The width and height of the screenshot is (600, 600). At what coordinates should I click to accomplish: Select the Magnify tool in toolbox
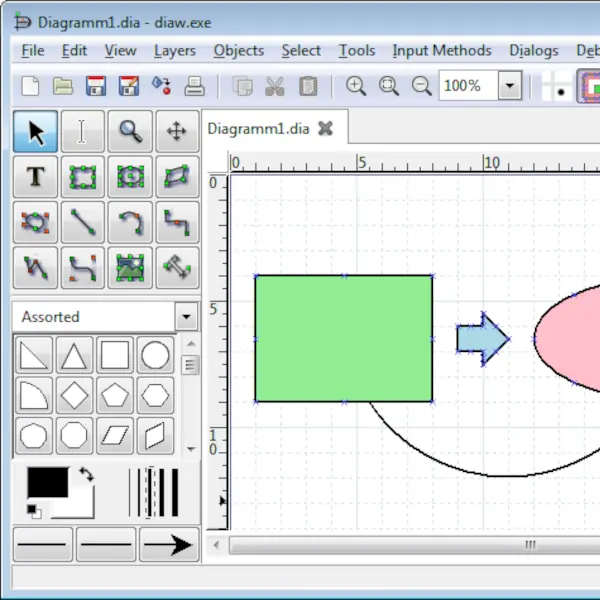(129, 132)
